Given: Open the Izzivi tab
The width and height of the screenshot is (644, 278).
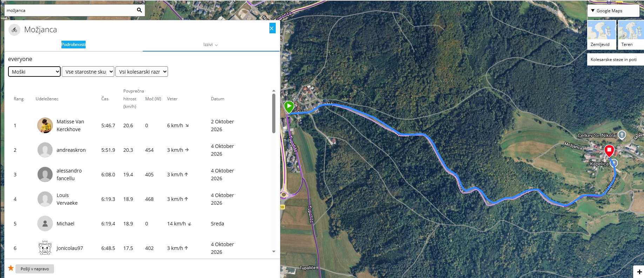Looking at the screenshot, I should coord(211,45).
